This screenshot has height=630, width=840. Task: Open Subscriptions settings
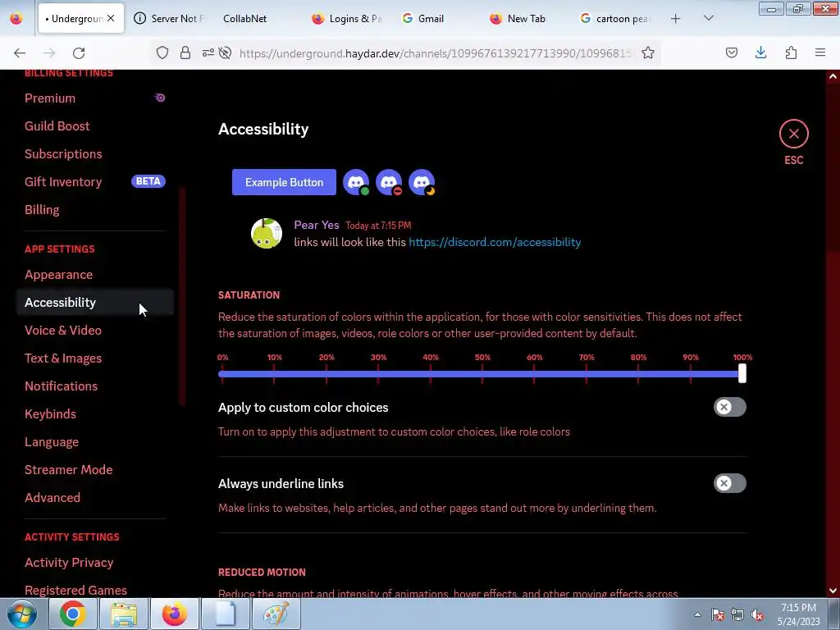(x=95, y=153)
